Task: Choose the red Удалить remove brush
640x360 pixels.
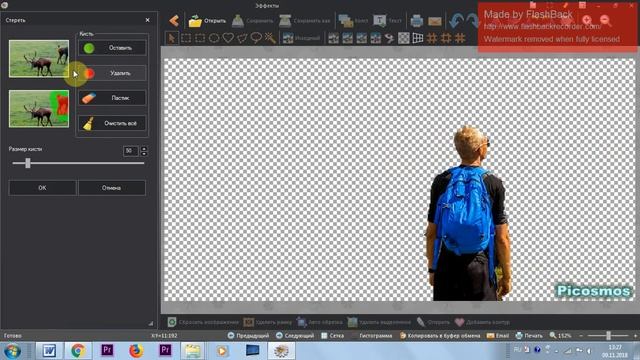Action: click(112, 73)
